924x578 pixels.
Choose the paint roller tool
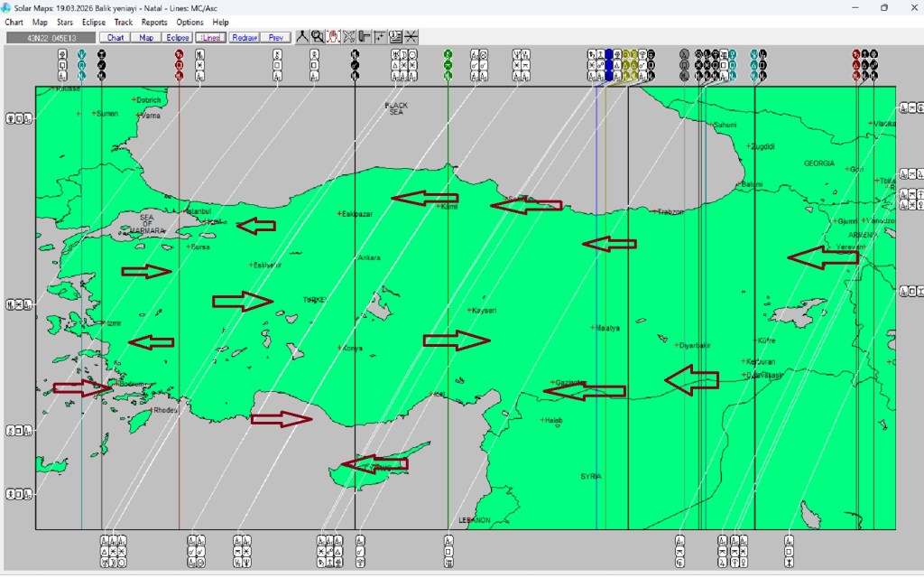tap(365, 37)
